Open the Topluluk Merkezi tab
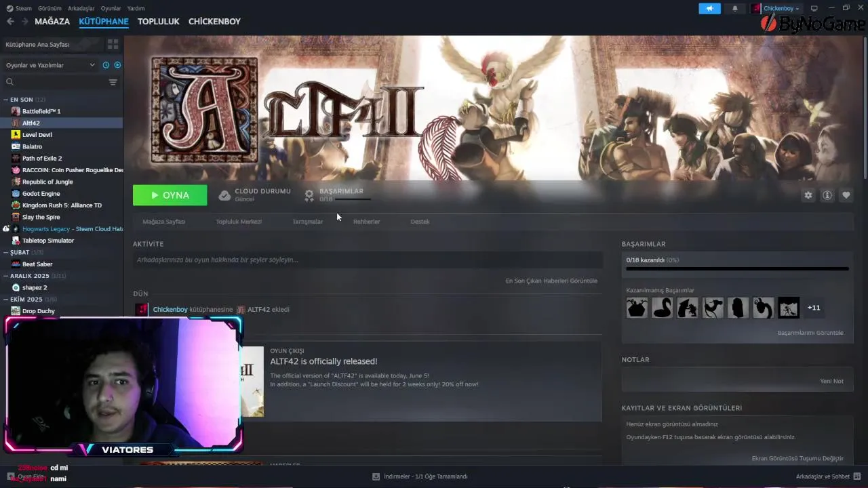The height and width of the screenshot is (488, 868). pos(239,222)
